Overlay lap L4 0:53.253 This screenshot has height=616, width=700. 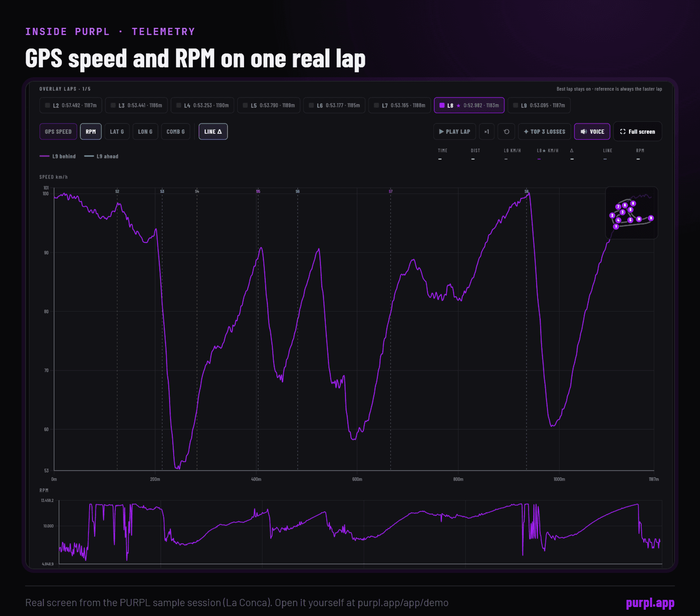tap(203, 106)
